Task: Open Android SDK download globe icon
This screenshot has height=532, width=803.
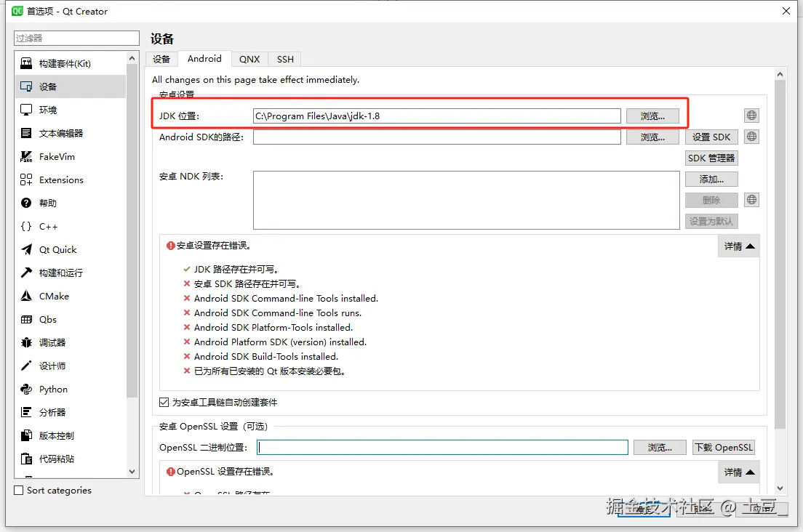Action: click(751, 137)
